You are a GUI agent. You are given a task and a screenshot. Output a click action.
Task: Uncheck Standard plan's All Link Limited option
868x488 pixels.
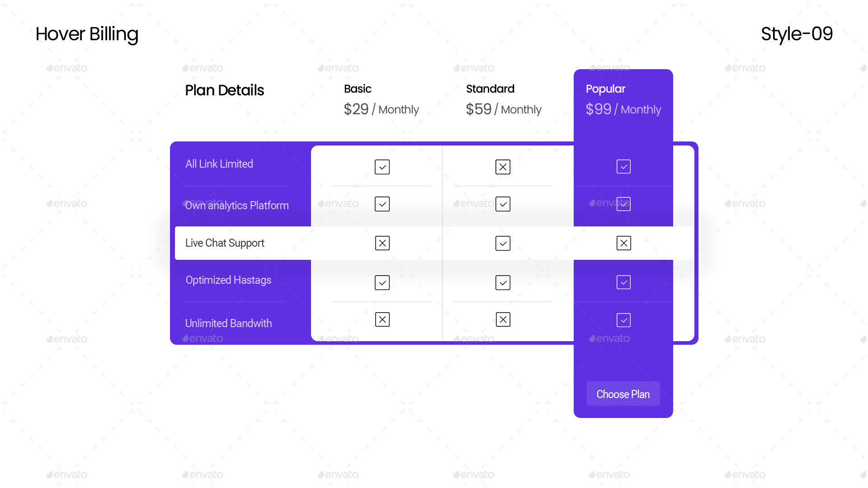pos(503,167)
